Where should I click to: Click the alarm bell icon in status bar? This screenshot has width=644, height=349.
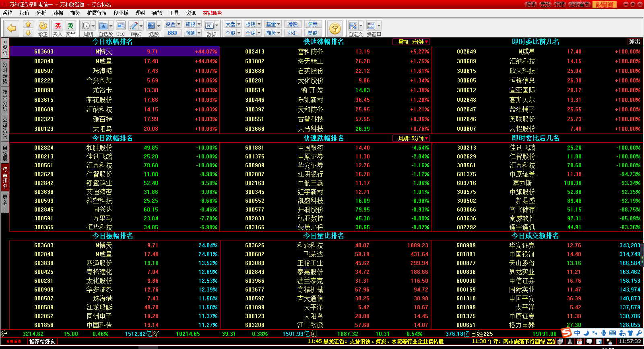point(570,341)
